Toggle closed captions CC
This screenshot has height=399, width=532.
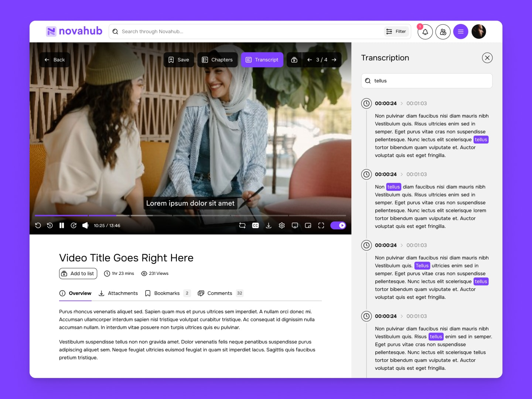[255, 225]
